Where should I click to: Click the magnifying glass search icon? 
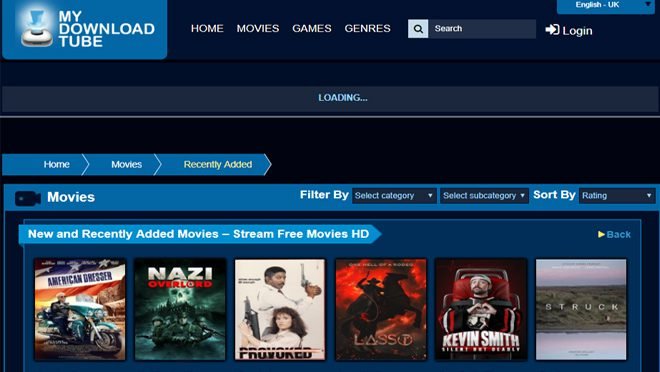click(418, 29)
